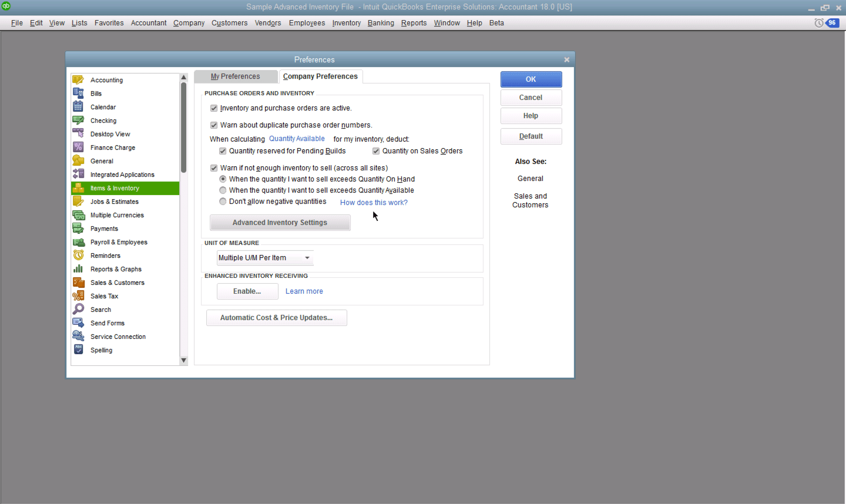Click the Accounting preferences icon
The image size is (846, 504).
[x=78, y=80]
